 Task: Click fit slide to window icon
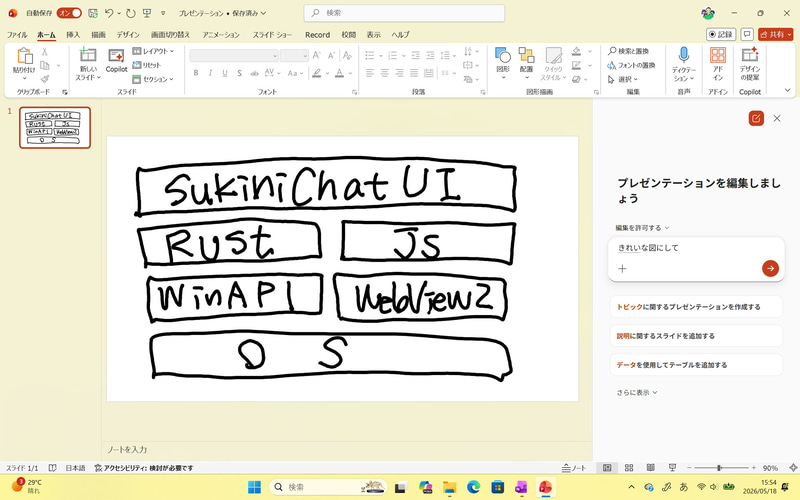(793, 467)
